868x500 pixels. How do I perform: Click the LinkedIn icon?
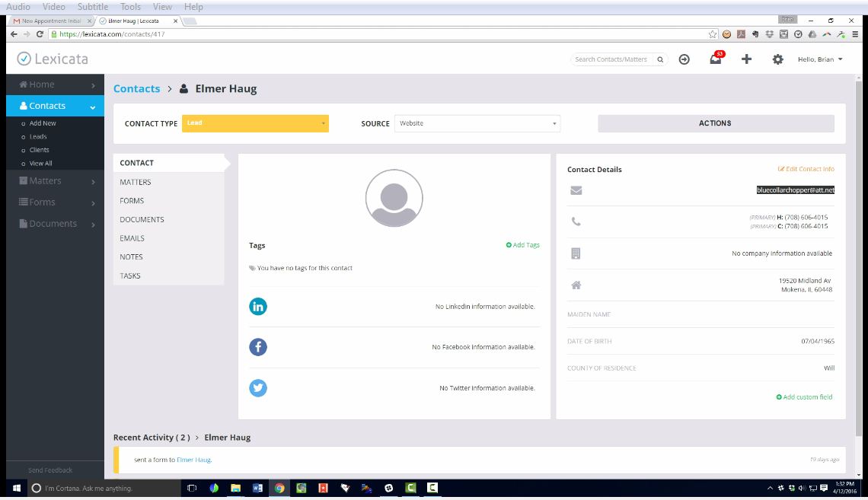click(x=258, y=307)
